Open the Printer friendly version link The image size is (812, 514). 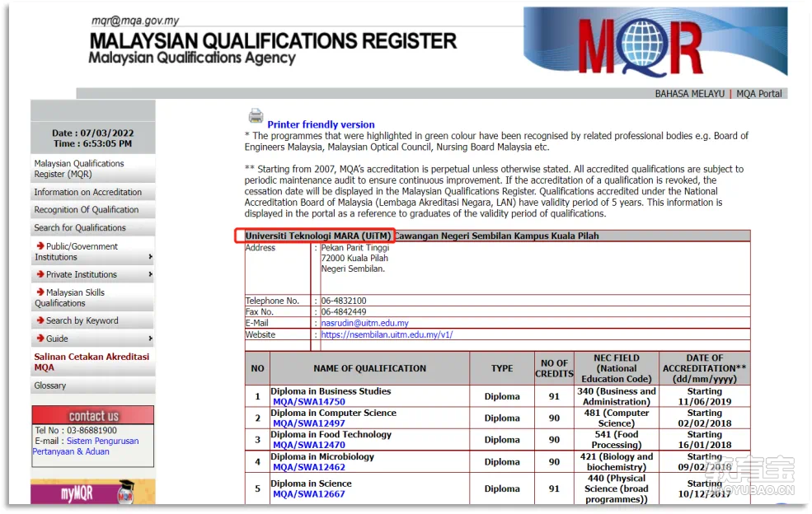tap(321, 124)
